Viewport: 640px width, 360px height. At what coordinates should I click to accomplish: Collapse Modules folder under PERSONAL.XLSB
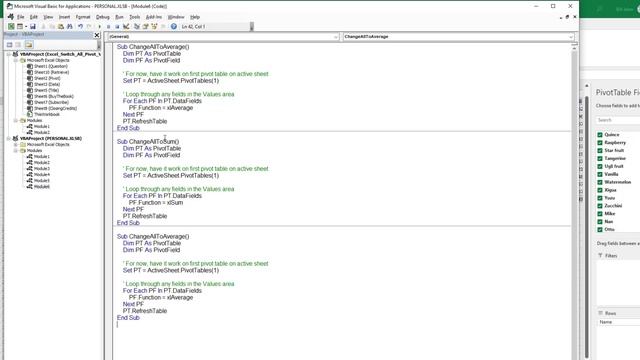pyautogui.click(x=16, y=151)
